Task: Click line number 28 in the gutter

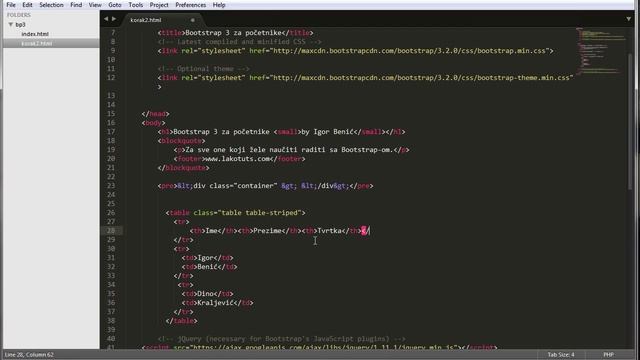Action: (x=111, y=231)
